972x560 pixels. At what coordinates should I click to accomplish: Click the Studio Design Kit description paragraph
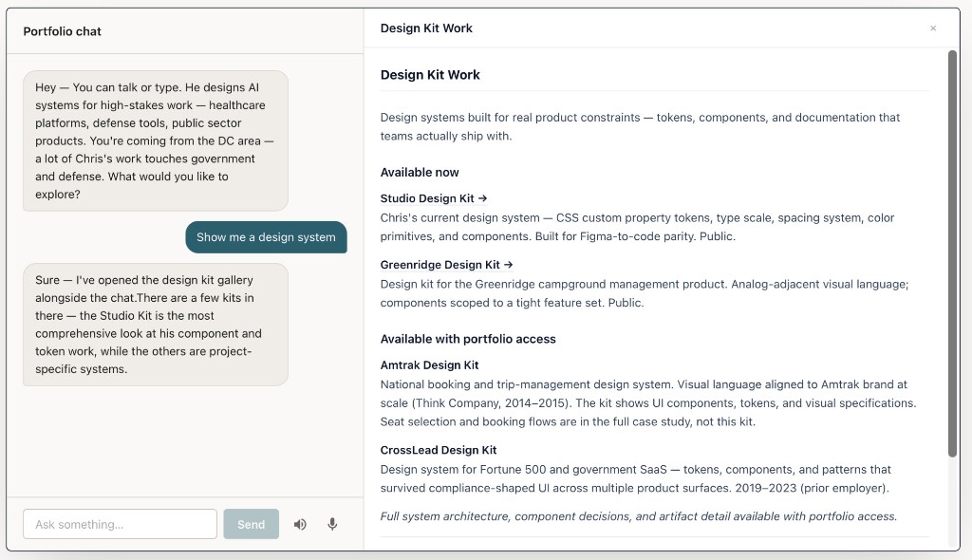(x=637, y=227)
